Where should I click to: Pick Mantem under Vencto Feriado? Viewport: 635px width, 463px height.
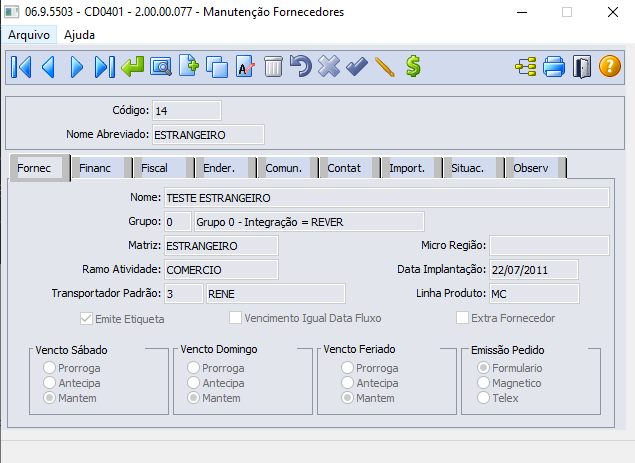pyautogui.click(x=347, y=398)
